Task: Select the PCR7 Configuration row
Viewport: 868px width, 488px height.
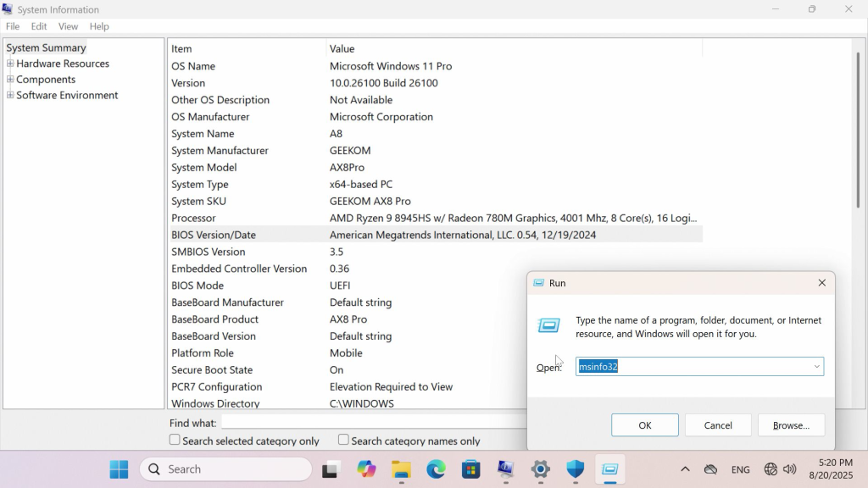Action: click(348, 386)
